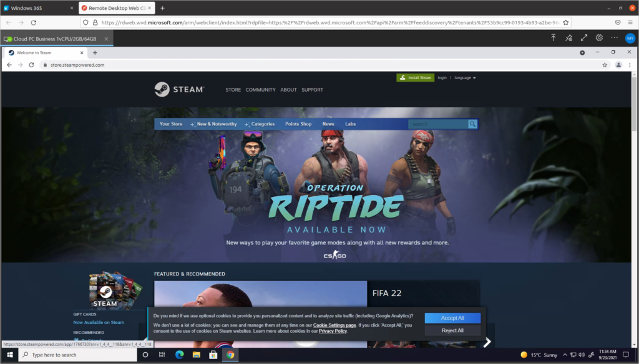
Task: Open Task View on the taskbar
Action: (x=162, y=355)
